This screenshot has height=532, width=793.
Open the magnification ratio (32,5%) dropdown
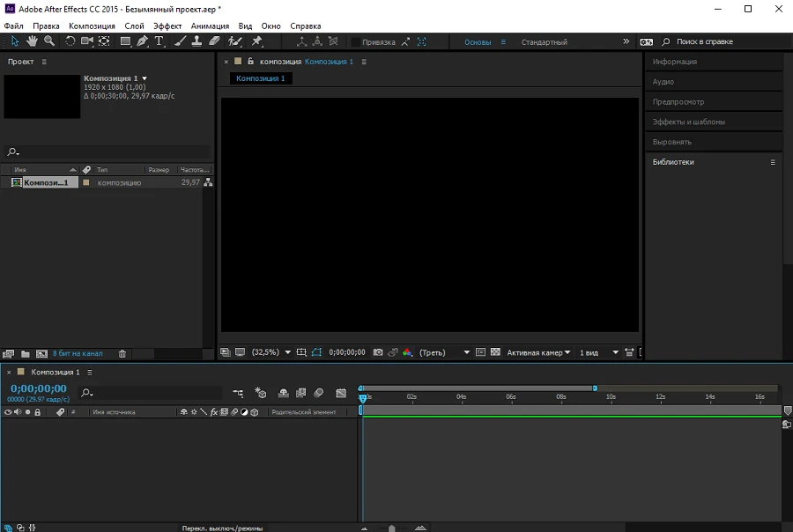[x=271, y=352]
